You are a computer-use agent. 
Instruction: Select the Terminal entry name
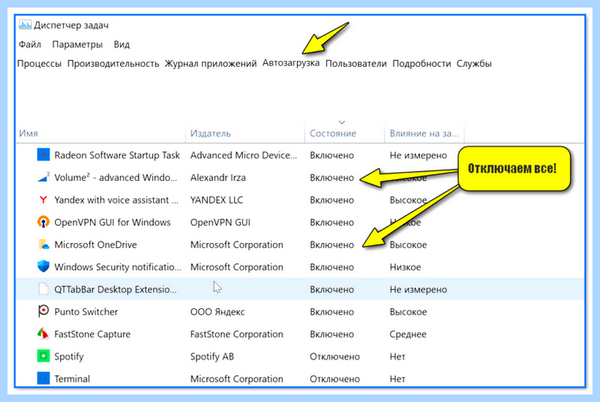[x=72, y=379]
